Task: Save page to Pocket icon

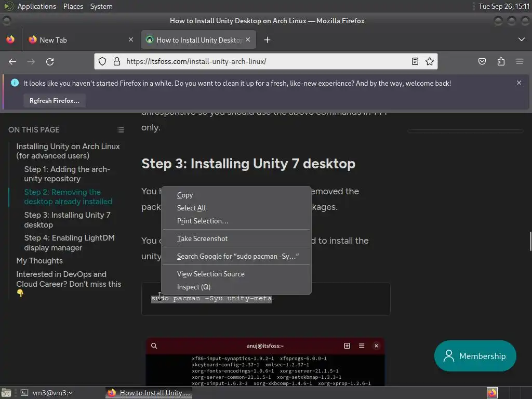Action: coord(482,61)
